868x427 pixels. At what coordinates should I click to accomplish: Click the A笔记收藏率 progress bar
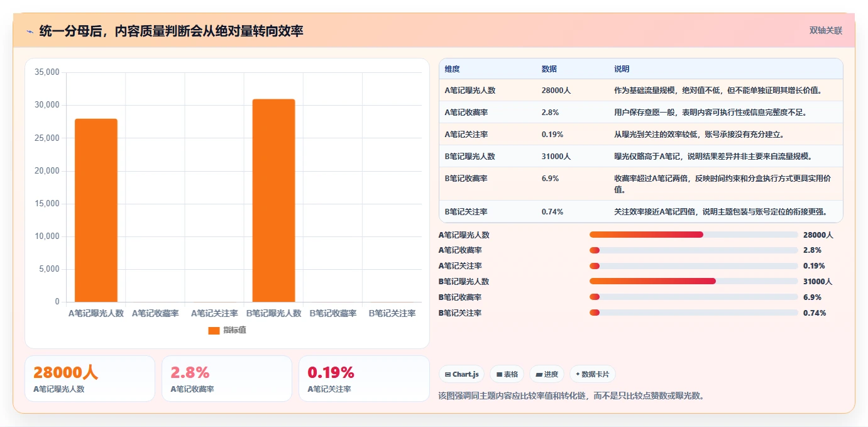click(x=693, y=250)
